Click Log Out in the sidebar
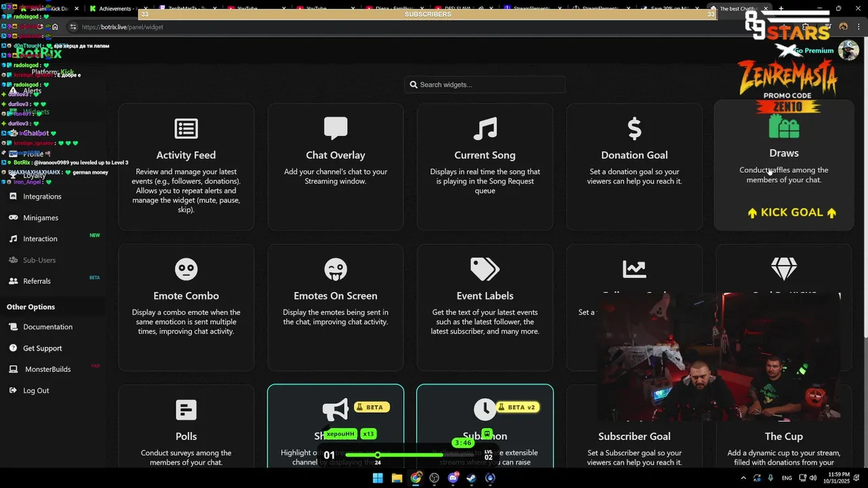The height and width of the screenshot is (488, 868). [36, 390]
